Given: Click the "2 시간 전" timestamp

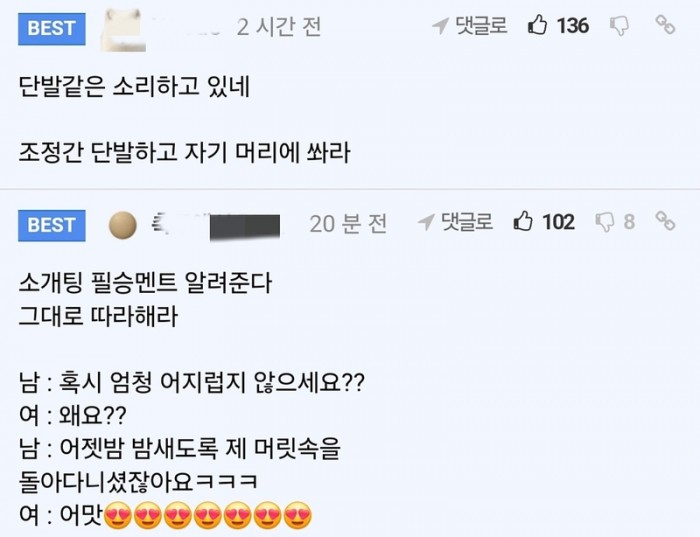Looking at the screenshot, I should [279, 27].
